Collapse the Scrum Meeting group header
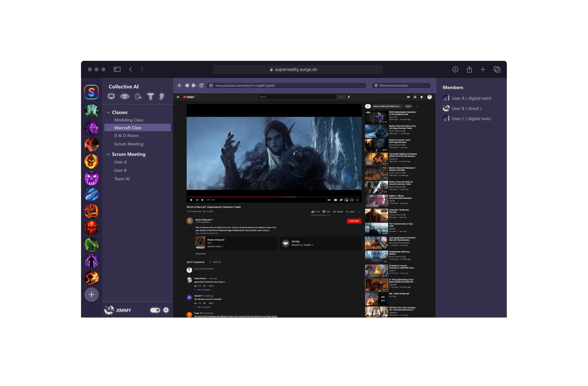This screenshot has height=386, width=588. pos(108,154)
